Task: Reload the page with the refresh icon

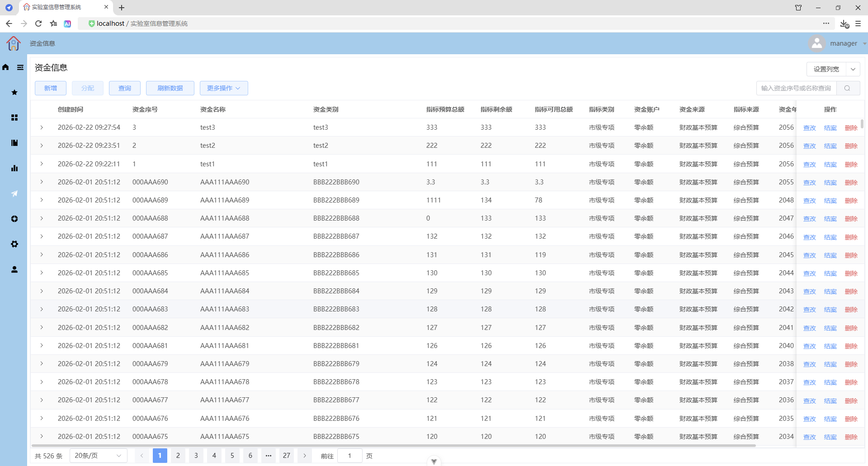Action: pyautogui.click(x=38, y=24)
